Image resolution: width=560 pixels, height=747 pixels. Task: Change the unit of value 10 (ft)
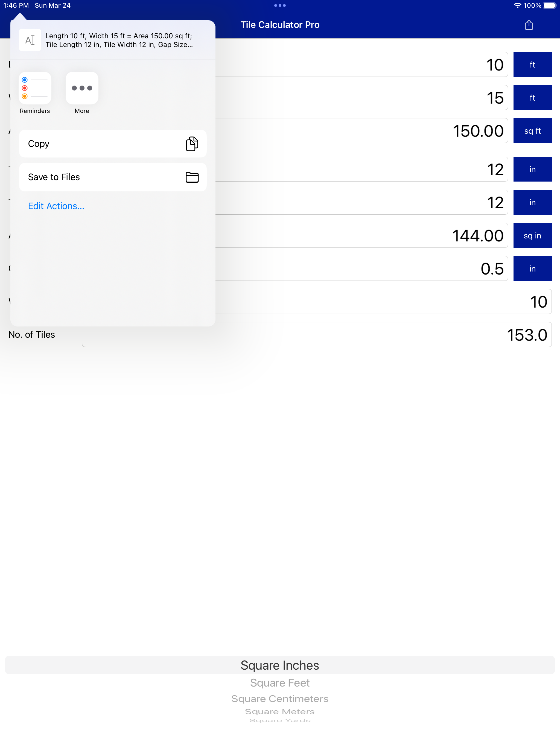pos(532,65)
